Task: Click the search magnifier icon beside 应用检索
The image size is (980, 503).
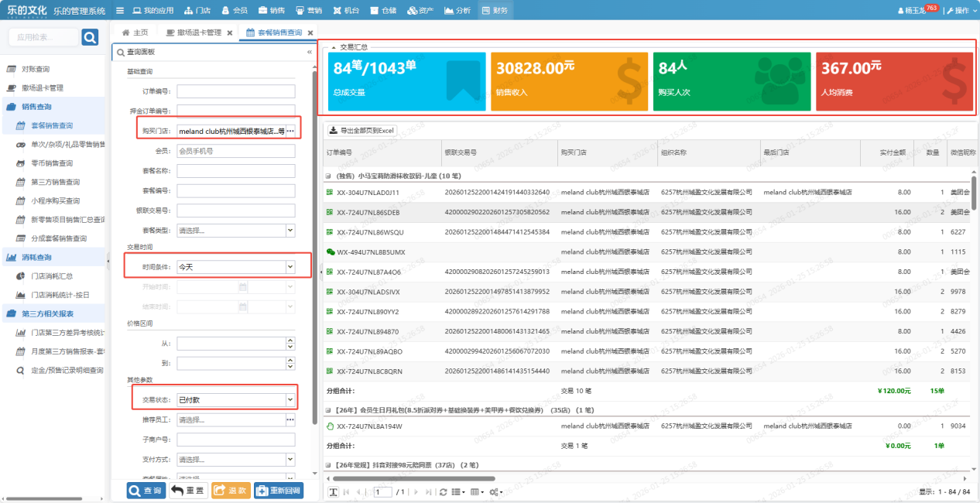Action: point(90,37)
